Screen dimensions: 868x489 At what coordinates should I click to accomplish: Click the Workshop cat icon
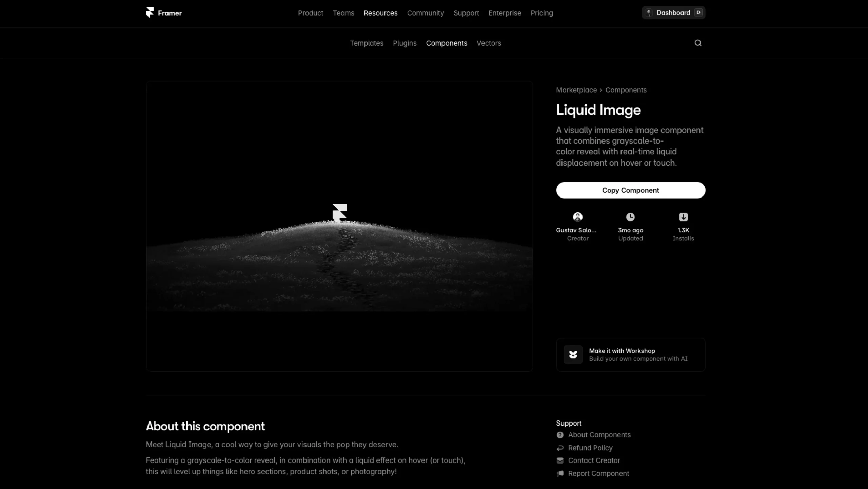point(573,354)
